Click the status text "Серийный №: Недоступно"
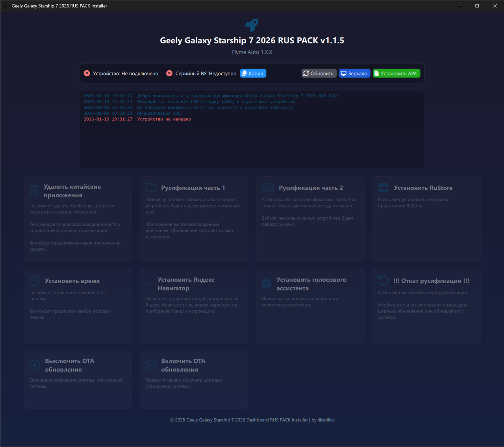Image resolution: width=504 pixels, height=447 pixels. point(206,74)
